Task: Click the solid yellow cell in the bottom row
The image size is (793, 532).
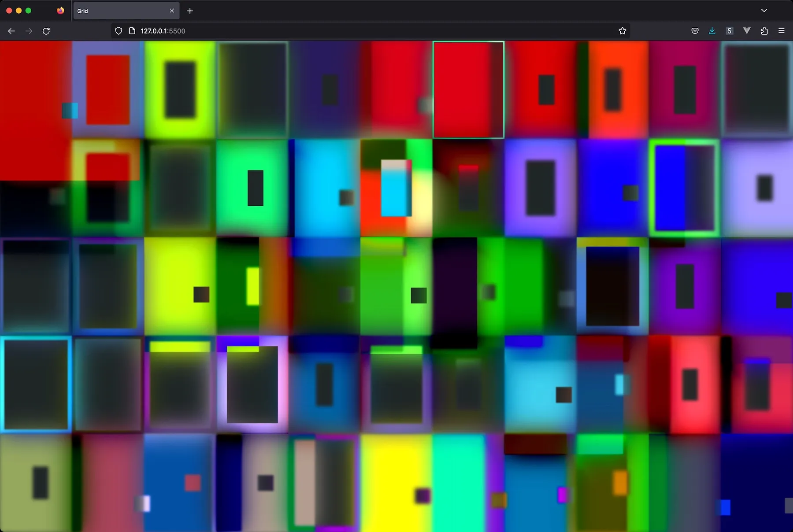Action: pyautogui.click(x=396, y=482)
